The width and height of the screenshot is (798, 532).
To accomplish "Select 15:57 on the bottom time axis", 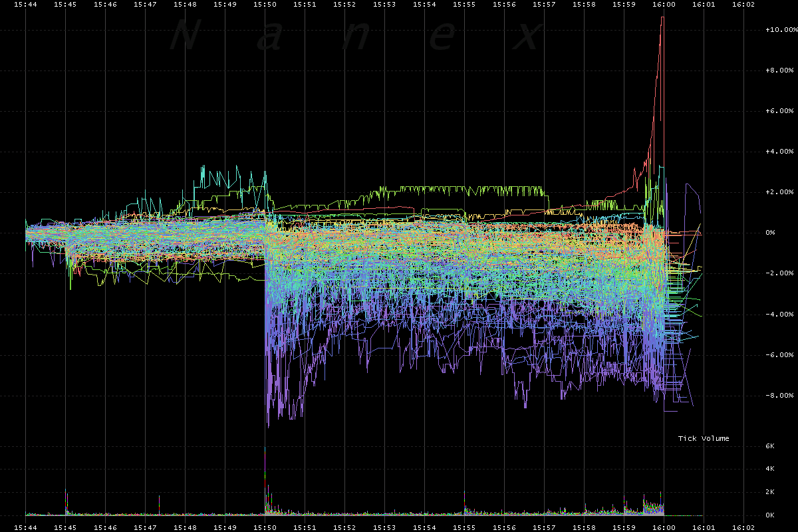I will (544, 527).
